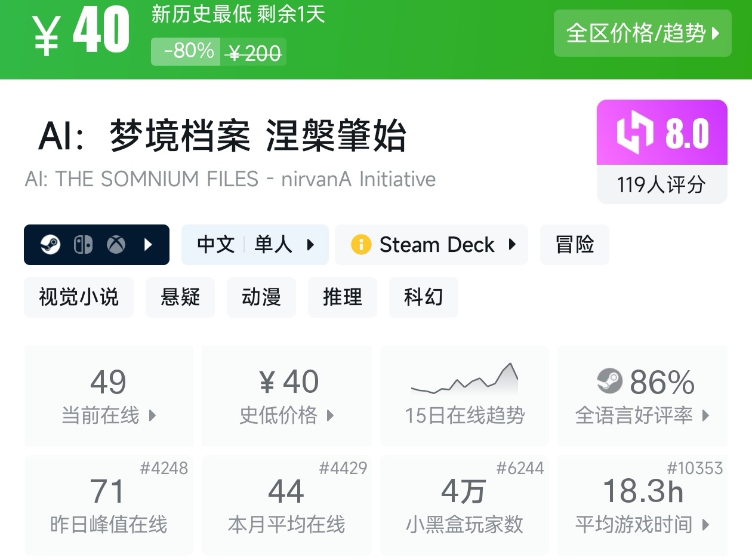Select the 冒险 genre tag
The height and width of the screenshot is (560, 752).
coord(574,245)
